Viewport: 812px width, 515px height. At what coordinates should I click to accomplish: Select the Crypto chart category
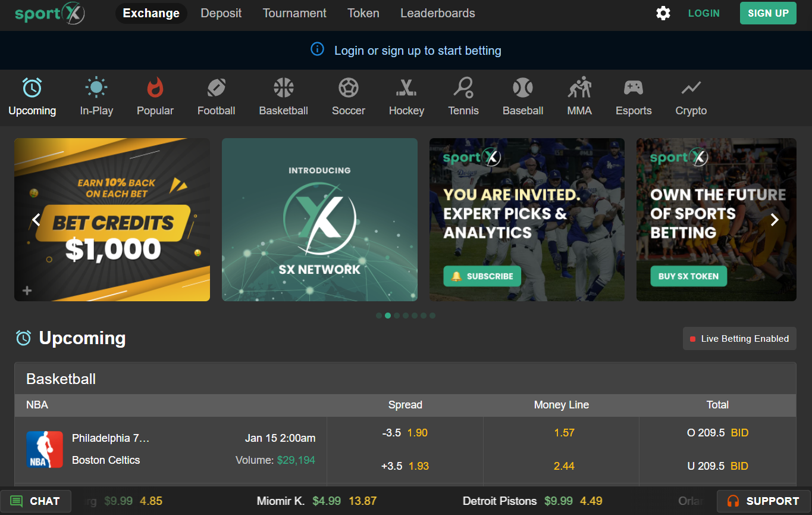point(691,97)
